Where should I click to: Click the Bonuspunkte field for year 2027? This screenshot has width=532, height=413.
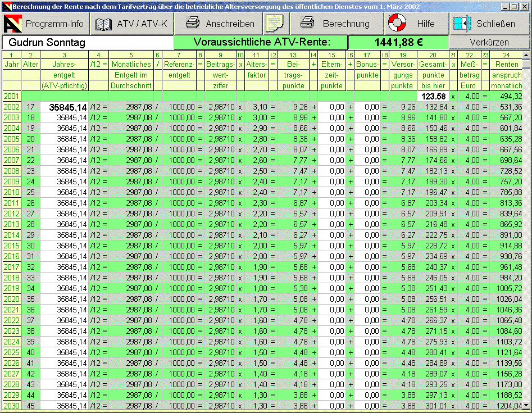click(x=367, y=374)
